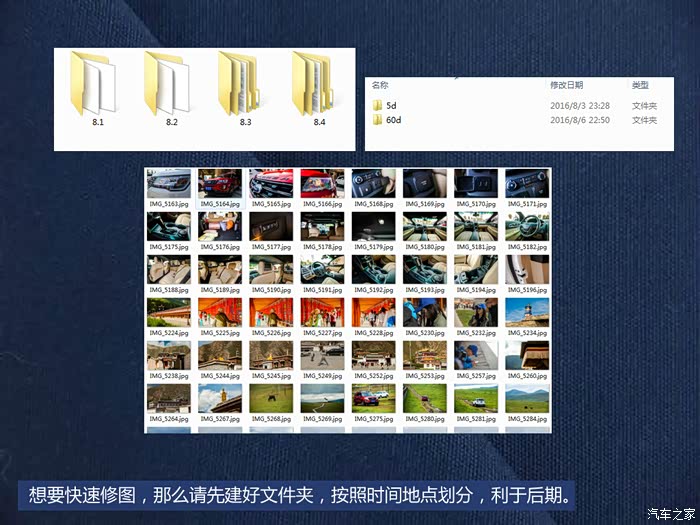Pick the IMG_5234.jpg sky photo
Screen dimensions: 700x525
(527, 312)
